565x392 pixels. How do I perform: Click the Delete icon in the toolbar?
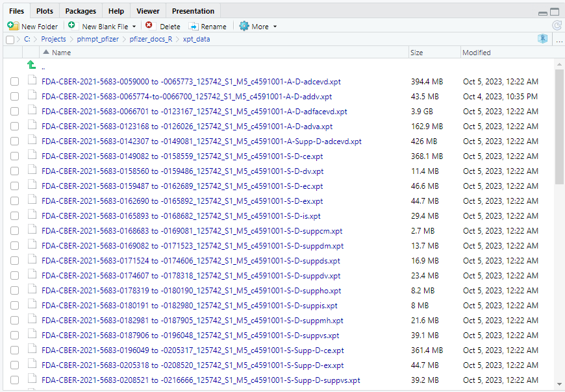click(x=149, y=26)
